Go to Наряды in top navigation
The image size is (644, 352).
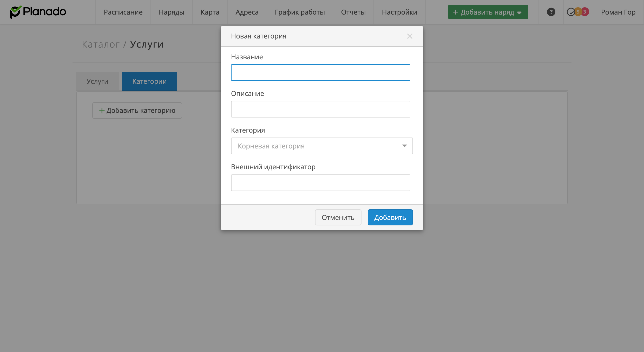[172, 12]
